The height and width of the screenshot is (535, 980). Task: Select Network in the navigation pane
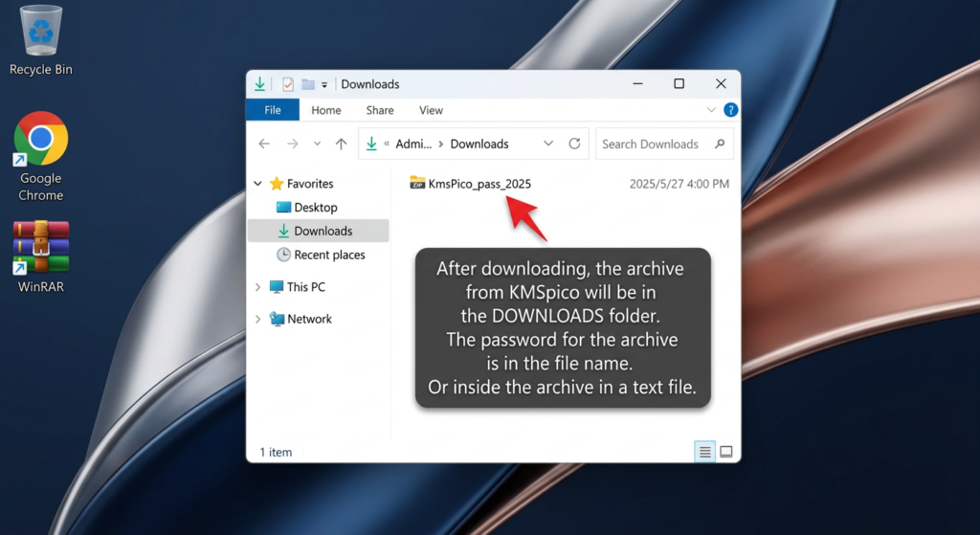pos(301,319)
